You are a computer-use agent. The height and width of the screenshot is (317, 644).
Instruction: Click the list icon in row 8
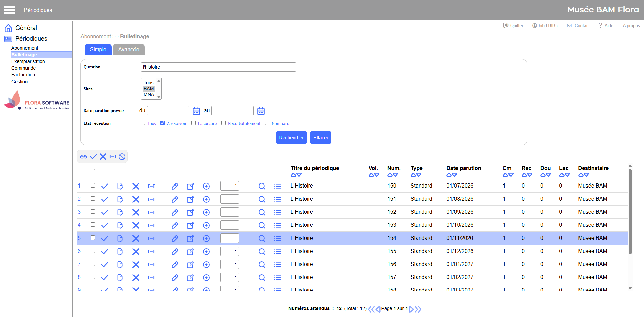point(278,278)
